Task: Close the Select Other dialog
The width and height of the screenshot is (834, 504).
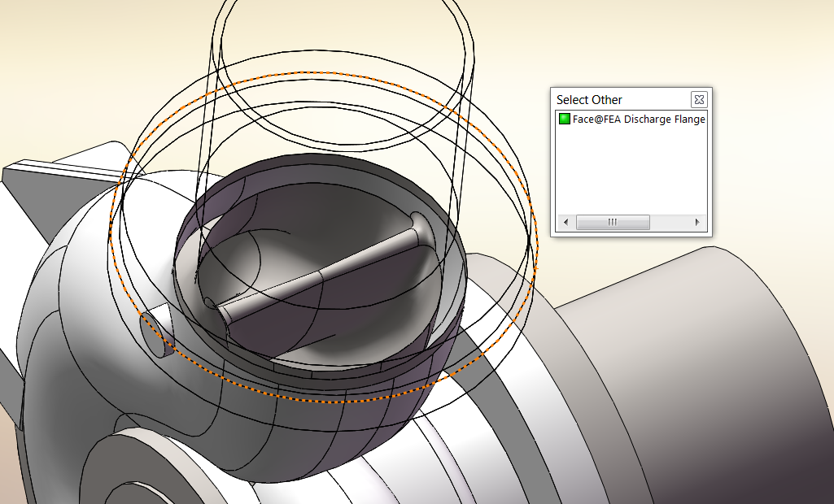Action: tap(698, 99)
